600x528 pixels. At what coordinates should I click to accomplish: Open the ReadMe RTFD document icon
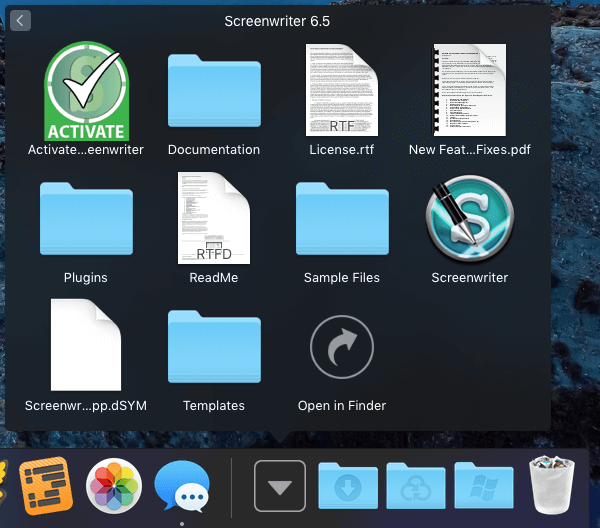coord(214,218)
